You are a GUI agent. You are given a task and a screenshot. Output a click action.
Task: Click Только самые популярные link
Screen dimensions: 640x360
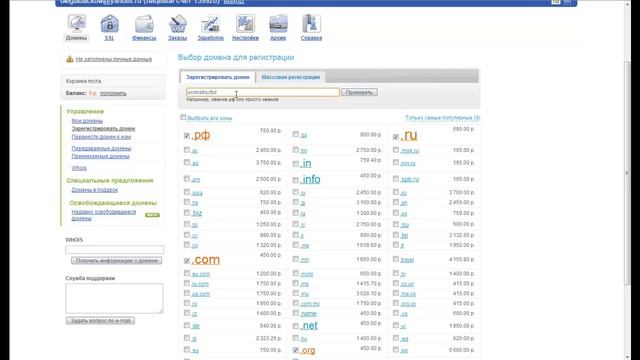tap(442, 118)
